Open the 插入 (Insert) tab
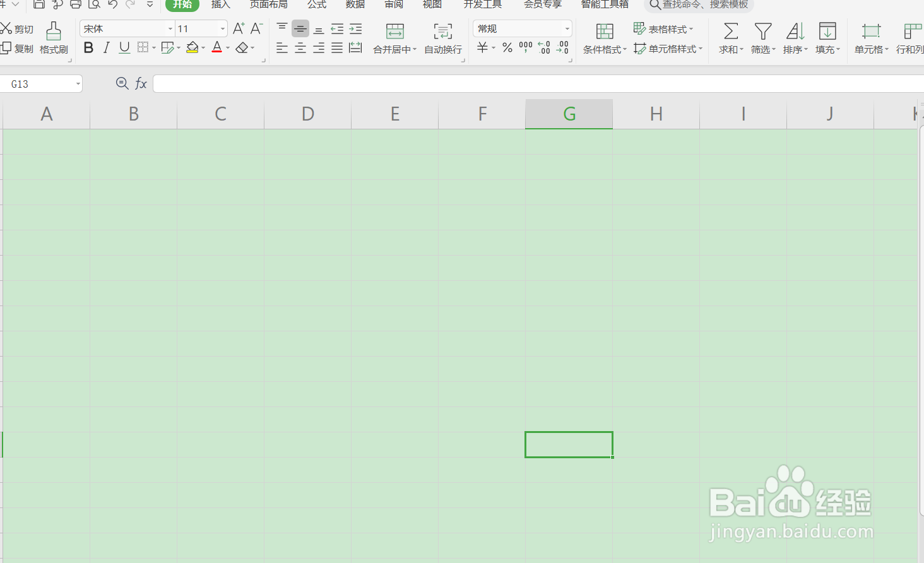924x563 pixels. tap(221, 4)
